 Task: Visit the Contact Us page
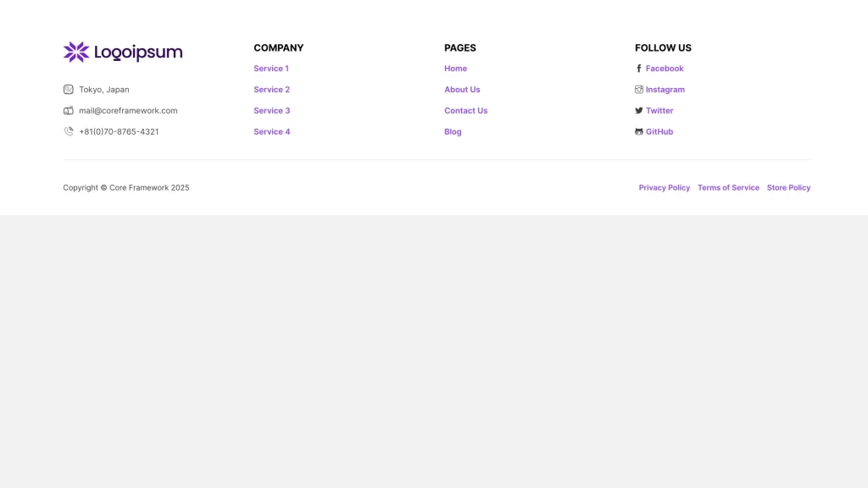point(465,111)
